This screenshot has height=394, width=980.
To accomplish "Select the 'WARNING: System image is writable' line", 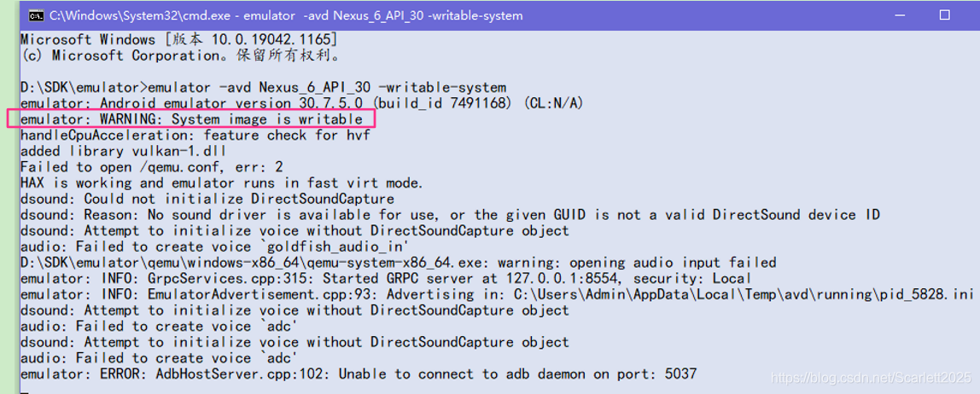I will pyautogui.click(x=191, y=119).
